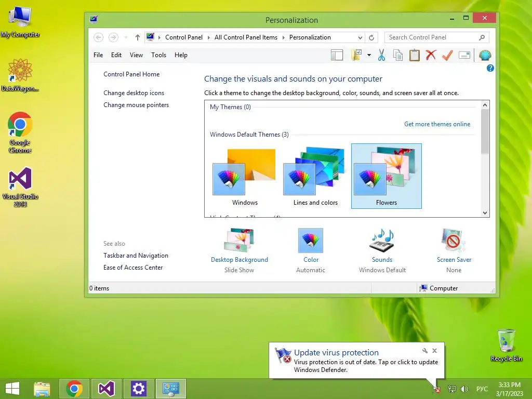Expand the address bar history dropdown
The image size is (532, 399).
[360, 37]
